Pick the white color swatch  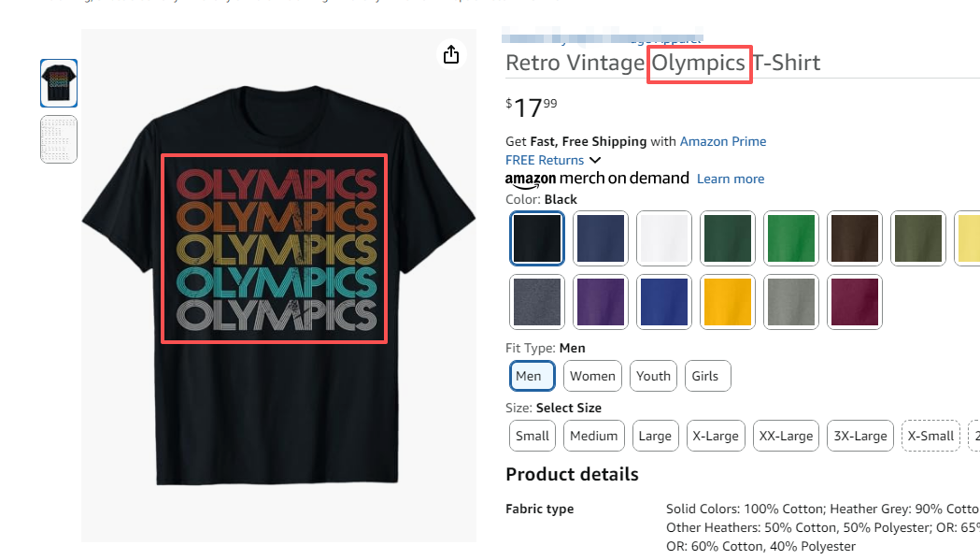coord(663,238)
